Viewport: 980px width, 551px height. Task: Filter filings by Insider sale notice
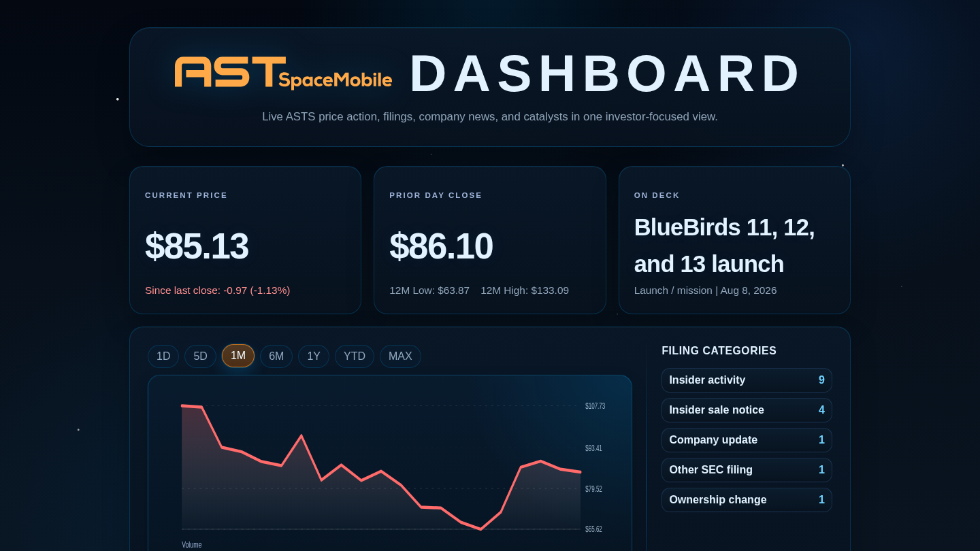(x=747, y=410)
